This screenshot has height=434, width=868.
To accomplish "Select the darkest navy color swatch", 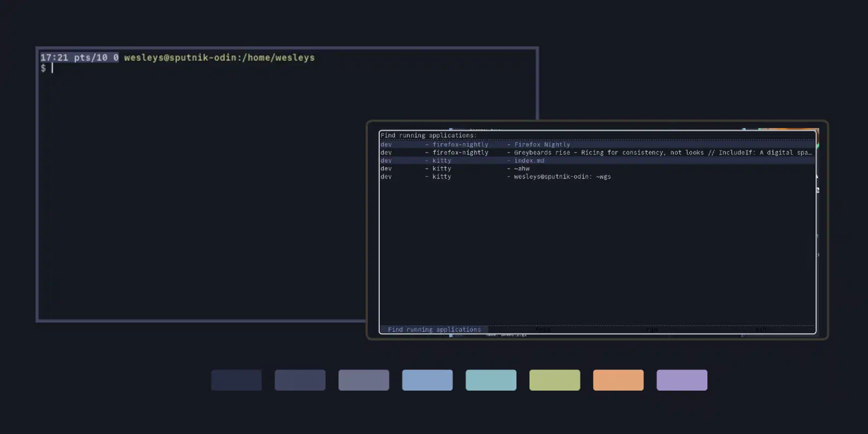I will point(237,380).
